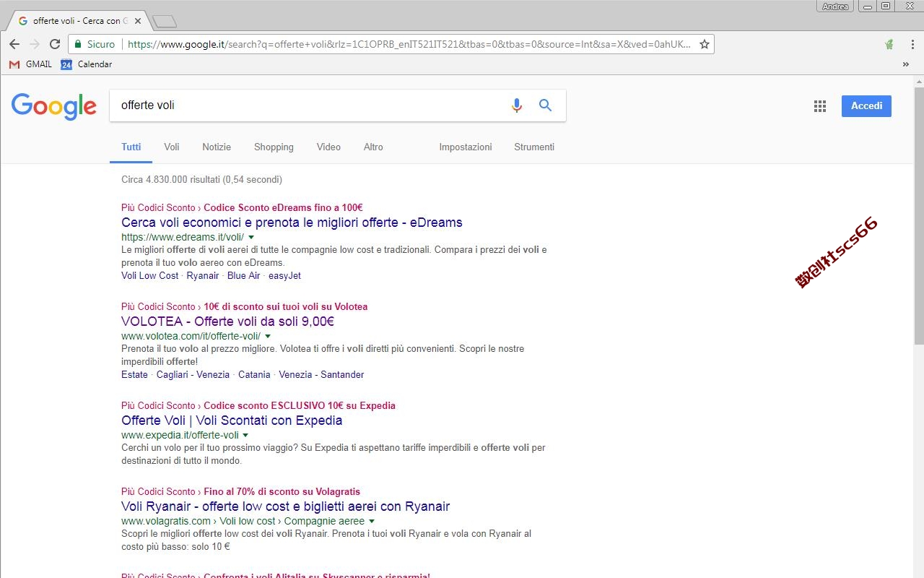Expand the volagratis.com URL dropdown arrow
Screen dimensions: 924x578
372,521
